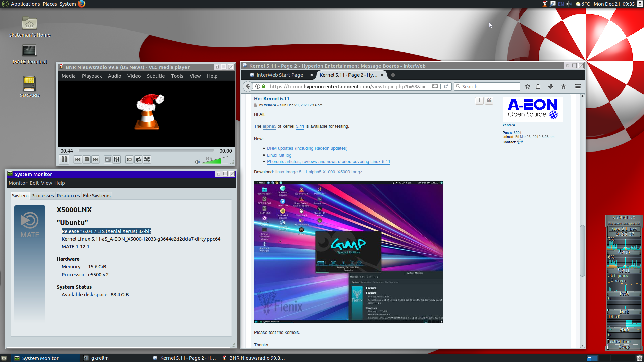This screenshot has height=362, width=644.
Task: Click in the browser Search field
Action: pyautogui.click(x=487, y=86)
